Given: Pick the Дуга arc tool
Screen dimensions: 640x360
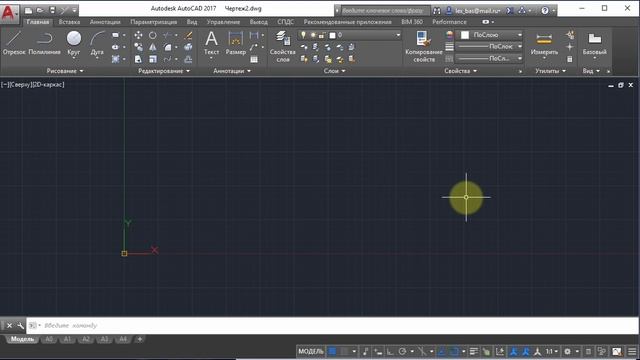Looking at the screenshot, I should (x=97, y=43).
